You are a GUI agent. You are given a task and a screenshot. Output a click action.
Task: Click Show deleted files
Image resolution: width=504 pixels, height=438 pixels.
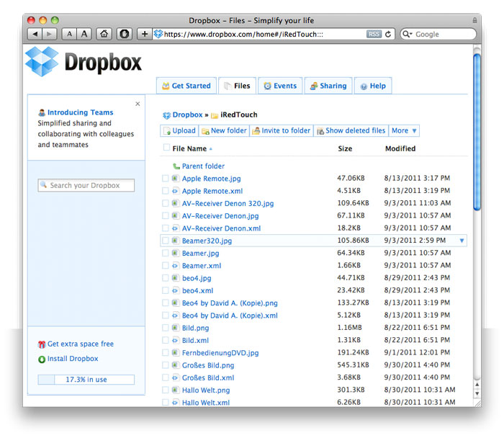click(x=351, y=130)
